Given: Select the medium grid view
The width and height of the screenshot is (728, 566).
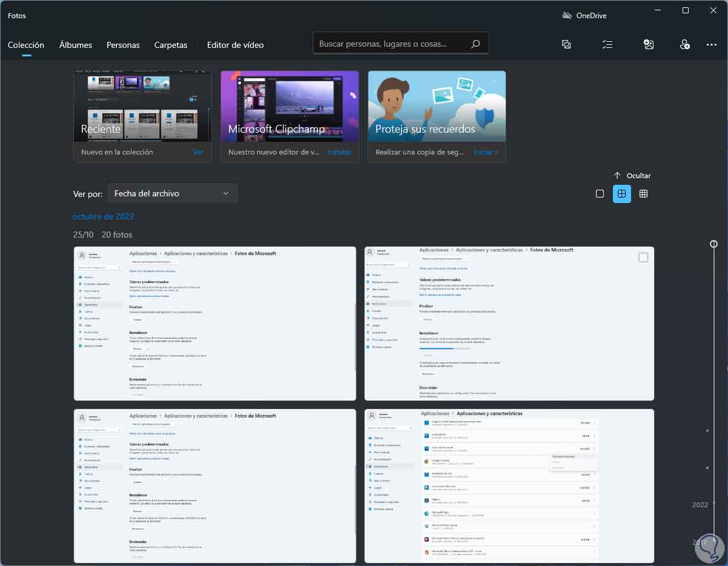Looking at the screenshot, I should 621,194.
